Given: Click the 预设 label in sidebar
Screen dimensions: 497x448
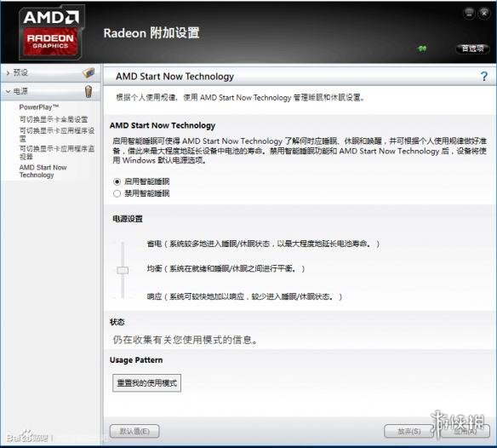Looking at the screenshot, I should [x=20, y=72].
